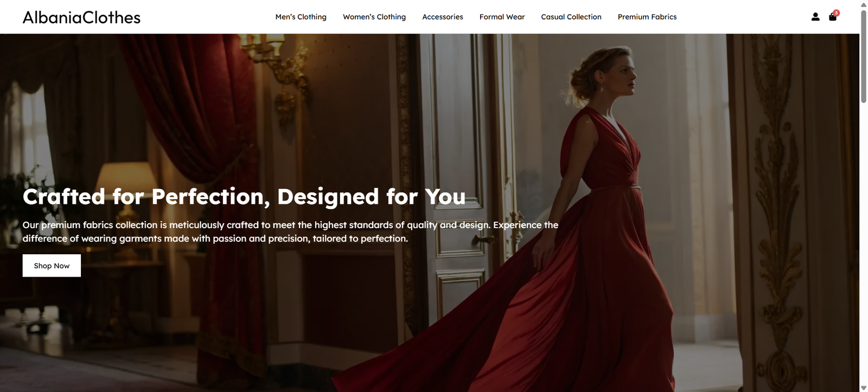Open the user account icon
The height and width of the screenshot is (392, 868).
pyautogui.click(x=815, y=17)
